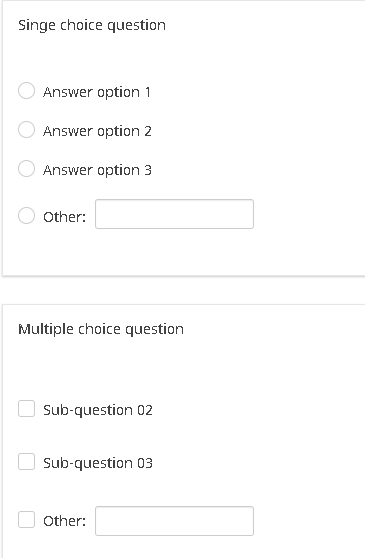Select the Answer option 1 radio button
This screenshot has width=365, height=558.
pyautogui.click(x=26, y=90)
